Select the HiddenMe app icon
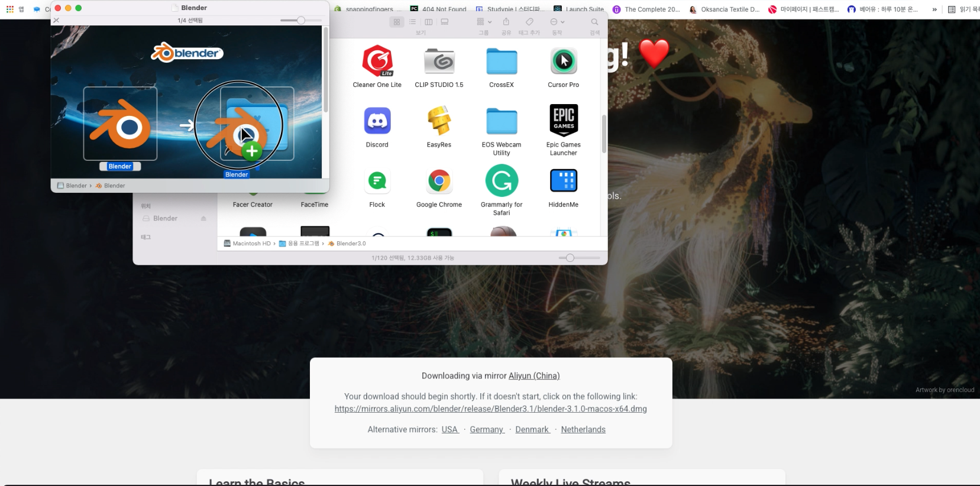 [x=564, y=180]
